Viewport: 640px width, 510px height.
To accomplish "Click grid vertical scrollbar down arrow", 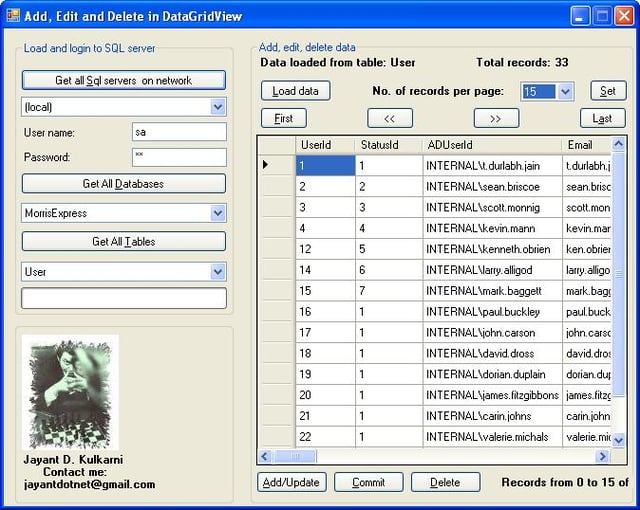I will click(618, 440).
